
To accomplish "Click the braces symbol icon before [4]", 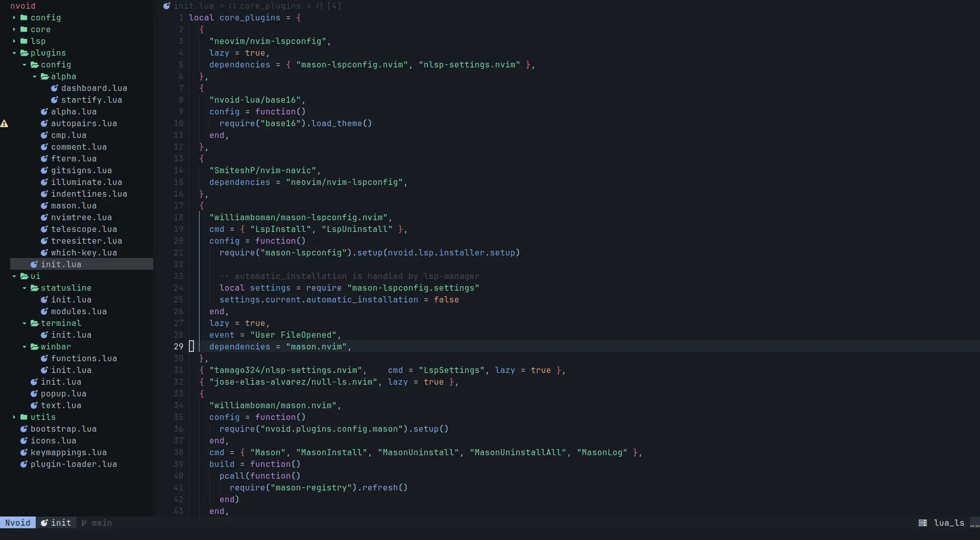I will 319,6.
